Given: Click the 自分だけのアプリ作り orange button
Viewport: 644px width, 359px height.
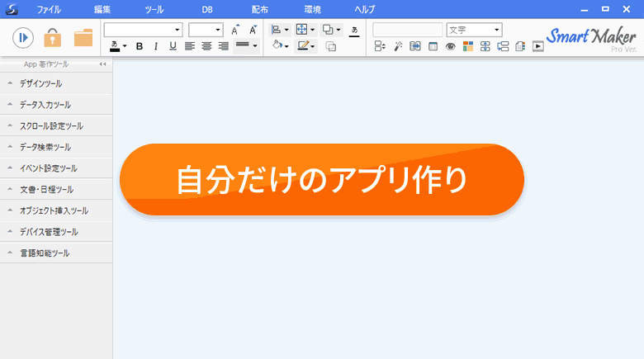Looking at the screenshot, I should point(322,180).
